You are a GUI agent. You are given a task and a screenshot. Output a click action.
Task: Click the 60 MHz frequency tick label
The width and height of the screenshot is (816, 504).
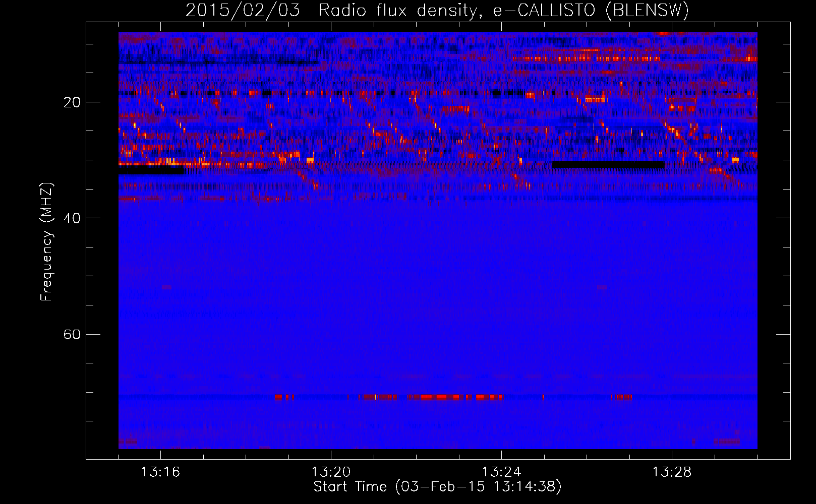(x=72, y=334)
